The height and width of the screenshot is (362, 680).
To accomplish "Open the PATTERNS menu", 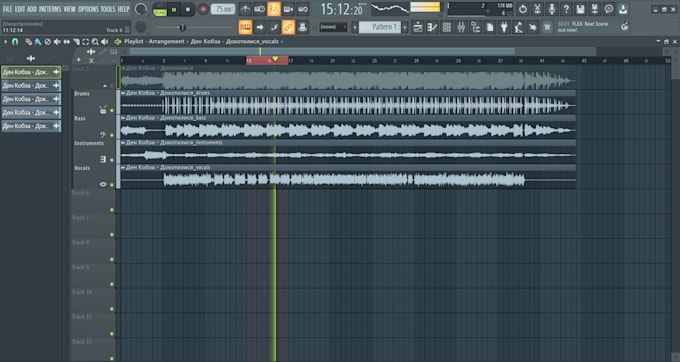I will click(x=50, y=9).
